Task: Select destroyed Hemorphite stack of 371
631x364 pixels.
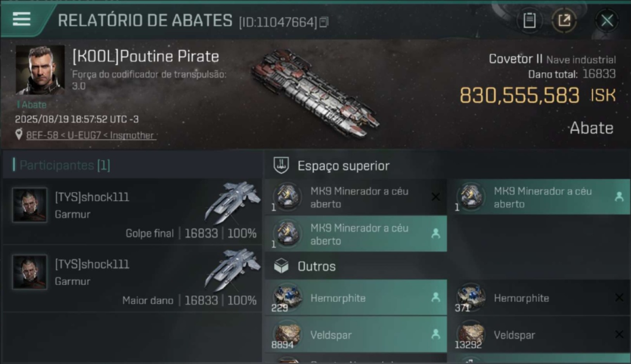Action: (x=539, y=298)
